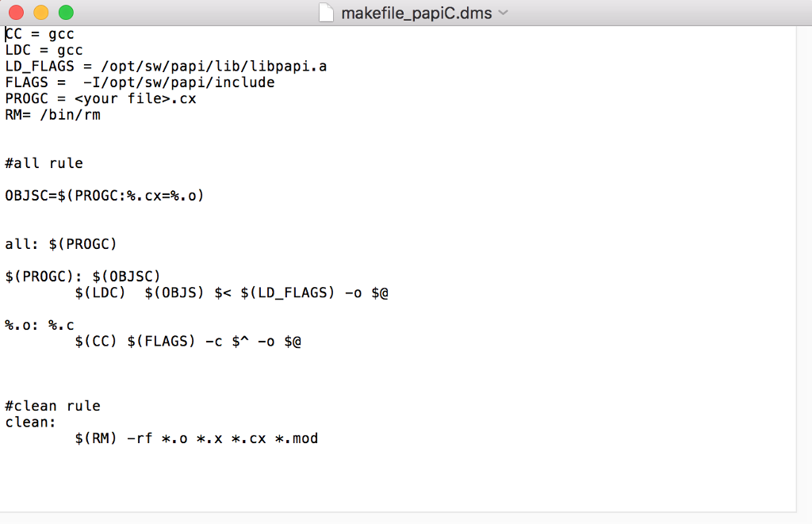This screenshot has height=524, width=812.
Task: Click the #all rule comment
Action: [x=44, y=163]
